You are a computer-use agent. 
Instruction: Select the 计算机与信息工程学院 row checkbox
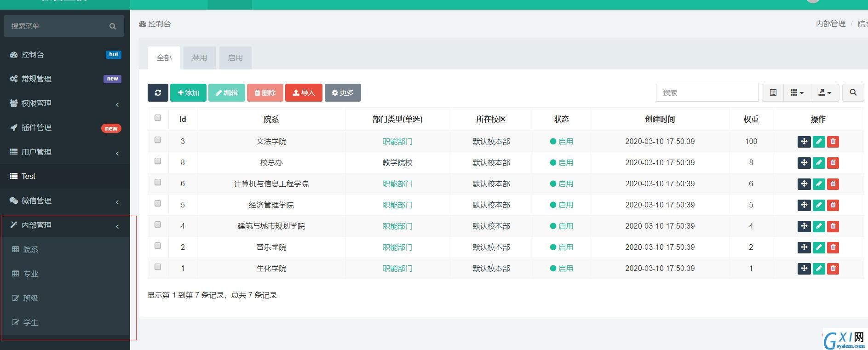click(158, 182)
